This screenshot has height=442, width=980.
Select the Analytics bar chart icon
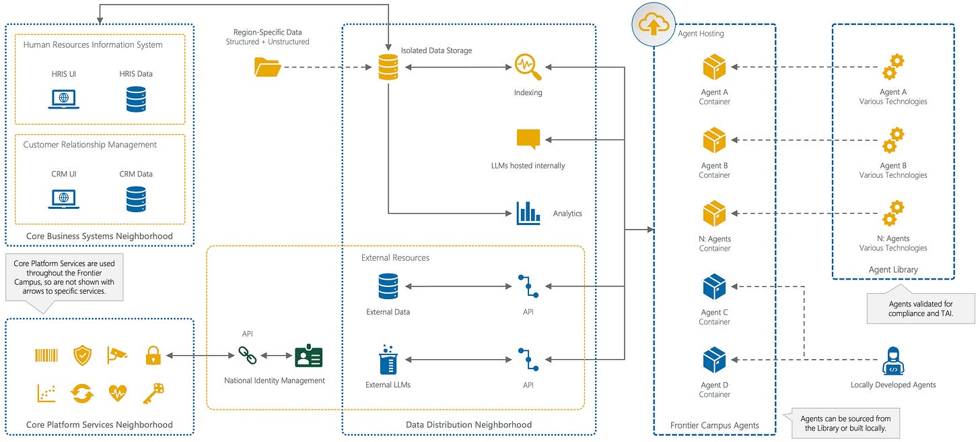point(528,213)
